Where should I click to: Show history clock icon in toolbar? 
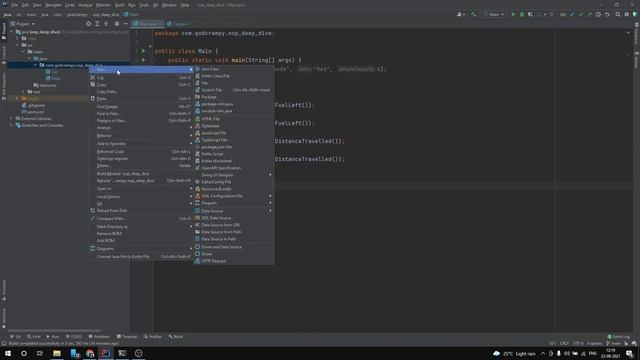[x=598, y=14]
